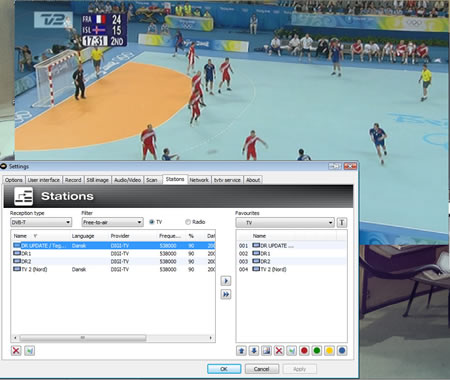This screenshot has width=450, height=380.
Task: Select the DR UPDATE / Teg... station row
Action: point(113,245)
